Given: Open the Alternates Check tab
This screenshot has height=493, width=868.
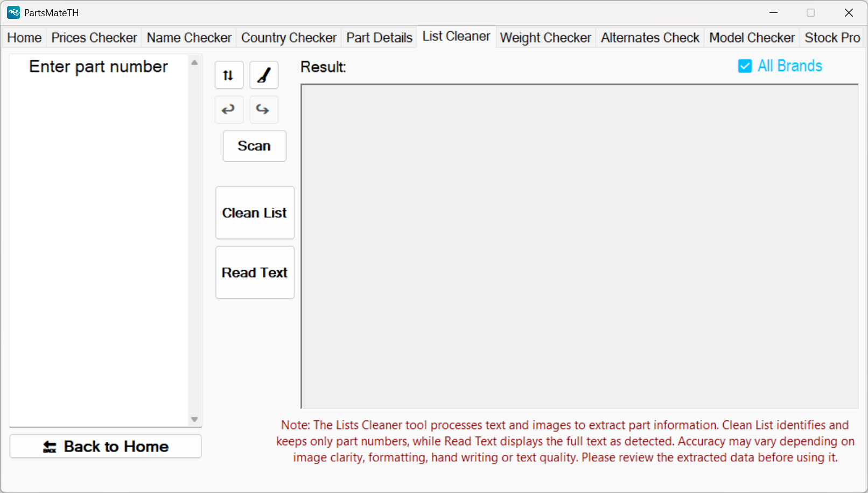Looking at the screenshot, I should coord(650,38).
